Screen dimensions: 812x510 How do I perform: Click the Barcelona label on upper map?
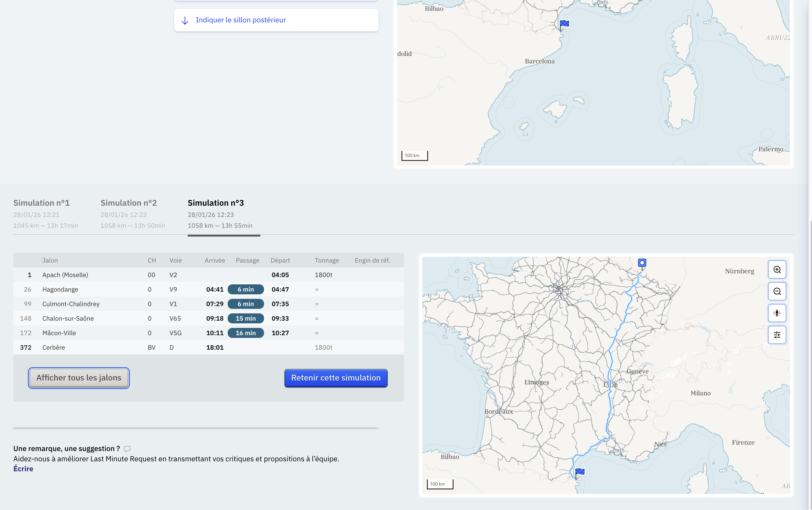[x=540, y=61]
